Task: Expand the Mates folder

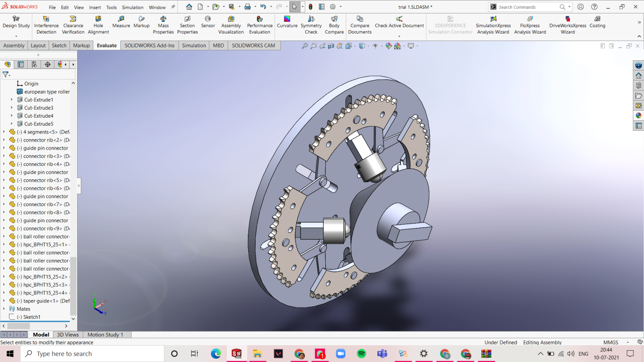Action: (3, 309)
